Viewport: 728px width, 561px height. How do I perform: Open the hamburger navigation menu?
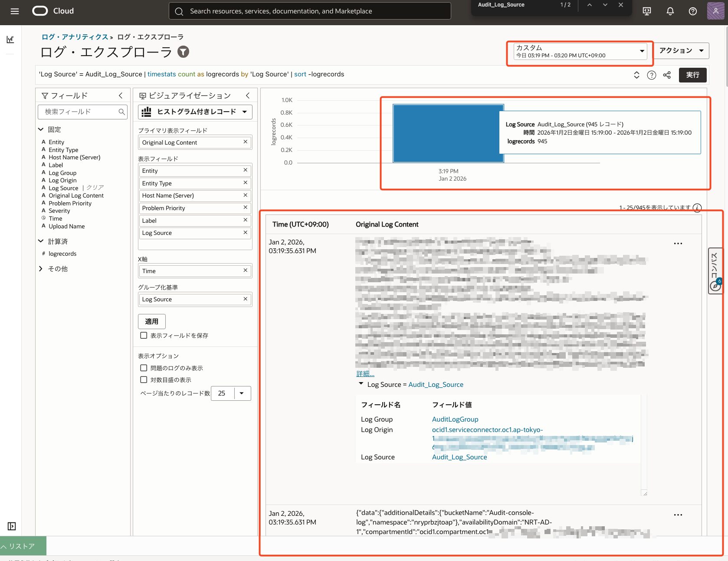(x=15, y=11)
